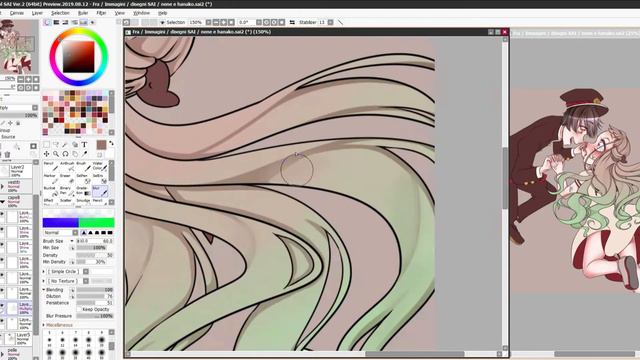
Task: Delete layer with trash icon
Action: click(7, 155)
